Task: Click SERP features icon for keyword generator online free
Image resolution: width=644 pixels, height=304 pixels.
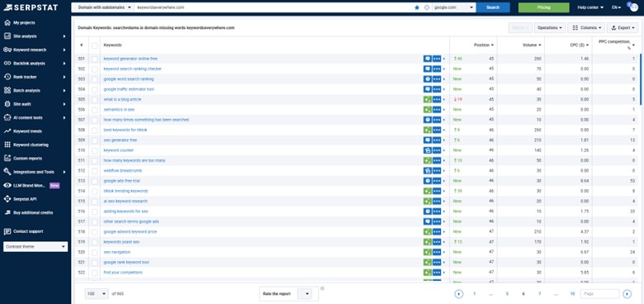Action: pyautogui.click(x=427, y=59)
